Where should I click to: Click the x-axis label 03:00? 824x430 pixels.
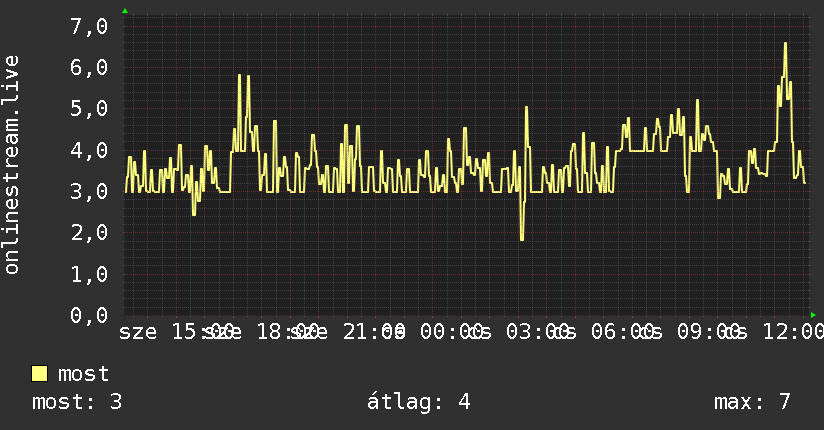(x=538, y=332)
